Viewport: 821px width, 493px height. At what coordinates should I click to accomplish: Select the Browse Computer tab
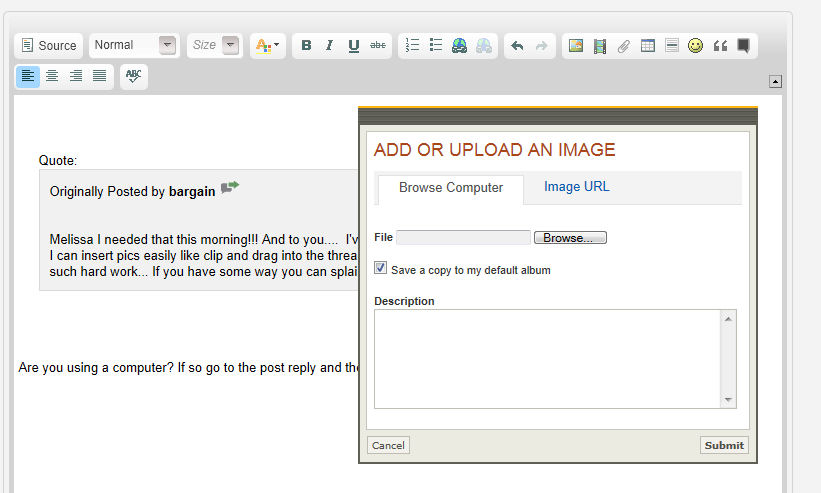(451, 188)
